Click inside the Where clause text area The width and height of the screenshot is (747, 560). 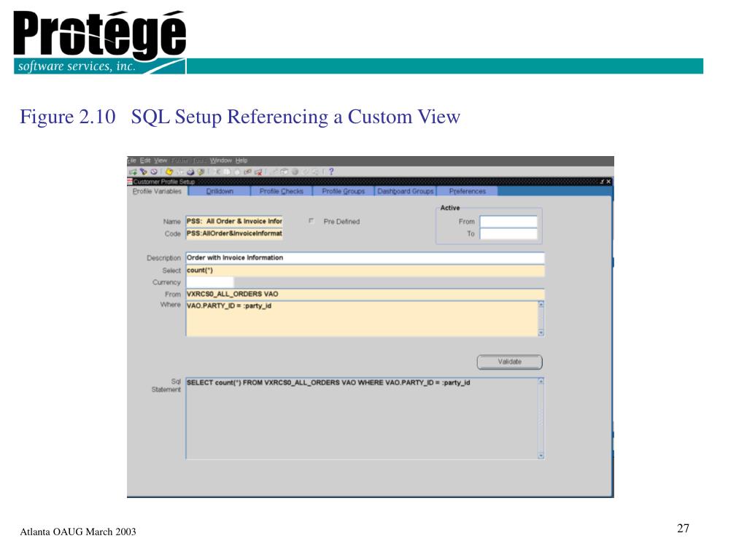362,319
